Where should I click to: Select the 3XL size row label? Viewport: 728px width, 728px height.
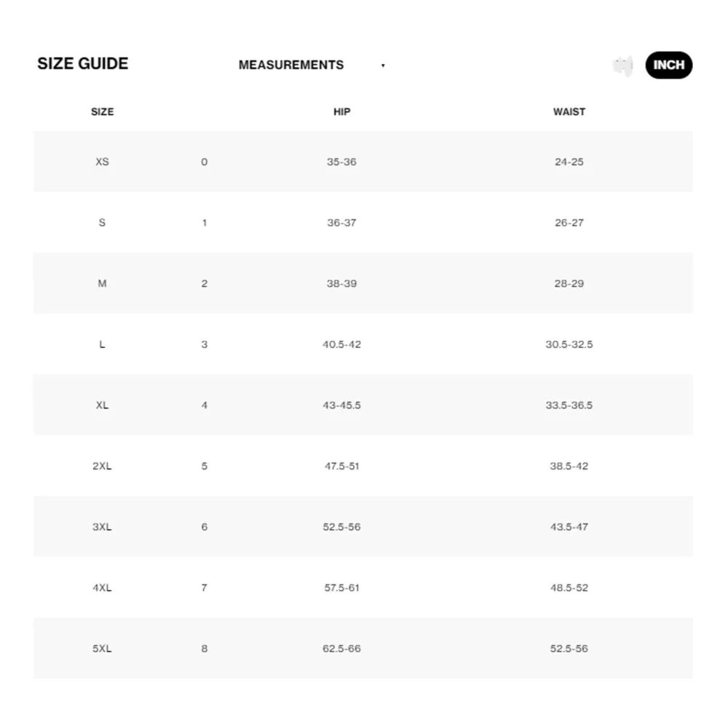coord(102,526)
